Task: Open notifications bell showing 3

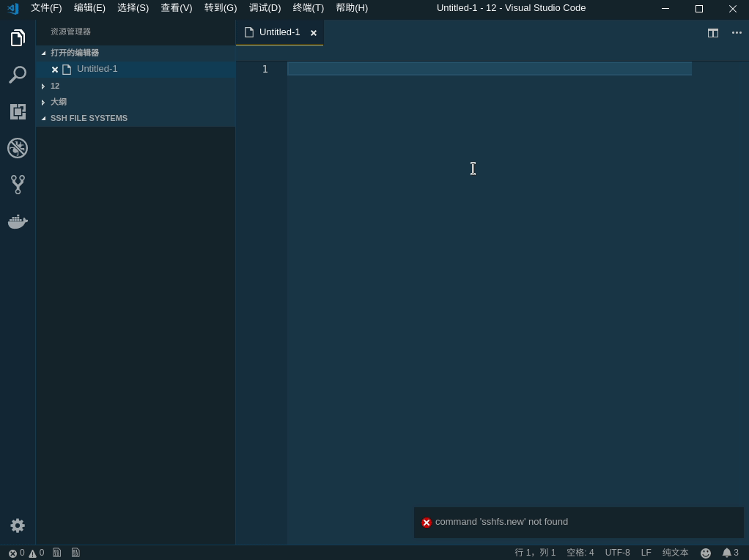Action: [x=731, y=553]
